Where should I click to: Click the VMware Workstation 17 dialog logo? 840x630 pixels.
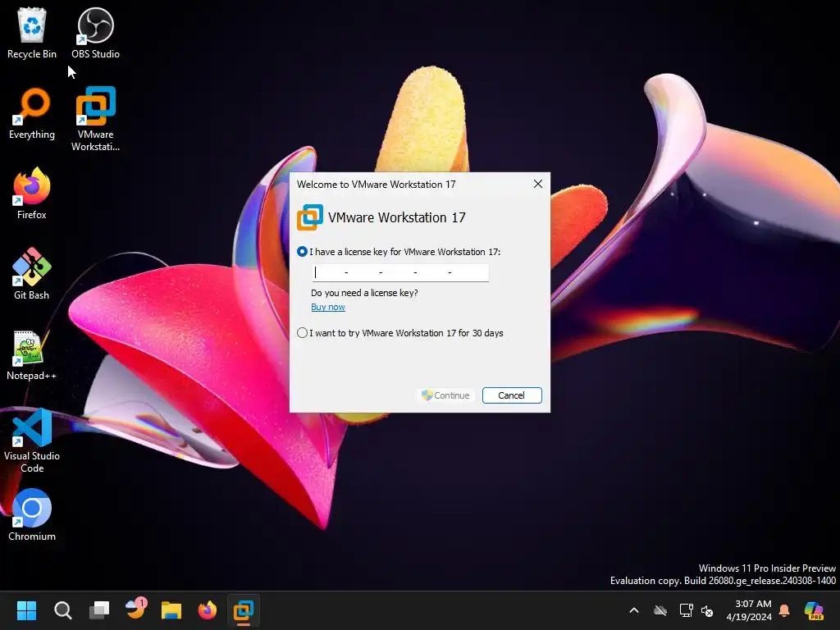[309, 217]
